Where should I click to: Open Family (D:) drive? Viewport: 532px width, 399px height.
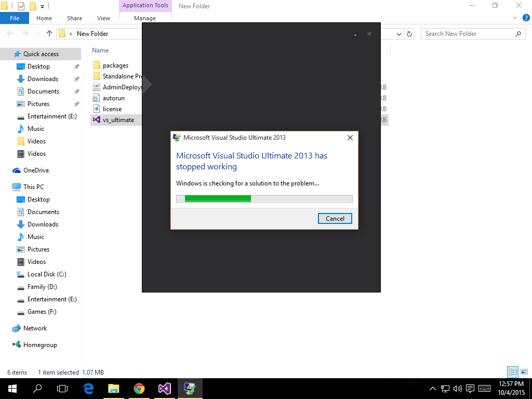pyautogui.click(x=42, y=287)
